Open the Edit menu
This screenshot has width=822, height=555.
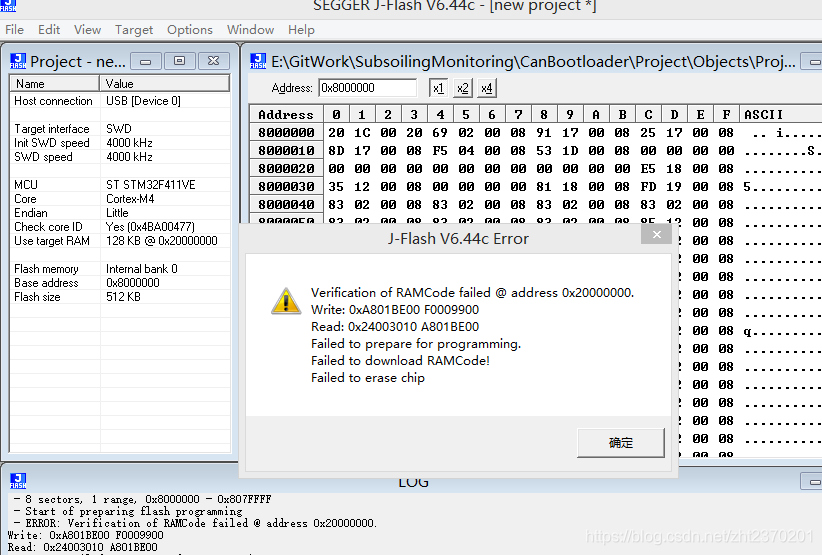(x=49, y=30)
